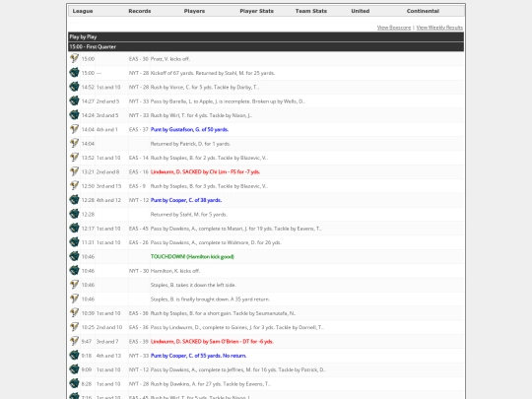
Task: Click team logo on Hamilton kicks off row
Action: [74, 271]
